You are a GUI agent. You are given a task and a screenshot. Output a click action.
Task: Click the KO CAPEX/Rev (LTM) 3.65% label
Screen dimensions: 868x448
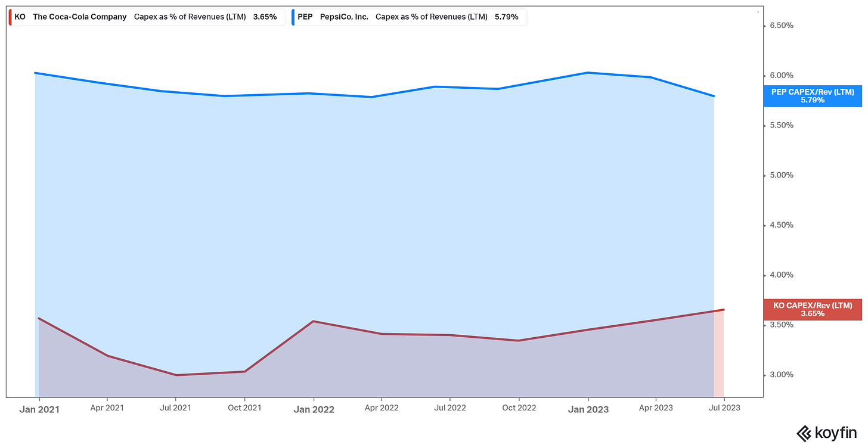[813, 309]
